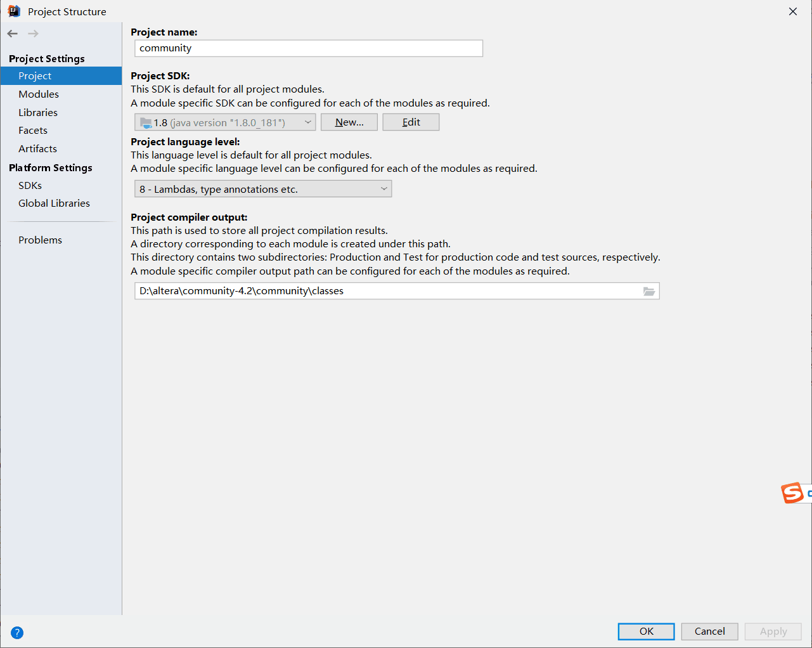Image resolution: width=812 pixels, height=648 pixels.
Task: Click Edit button for project SDK
Action: 411,122
